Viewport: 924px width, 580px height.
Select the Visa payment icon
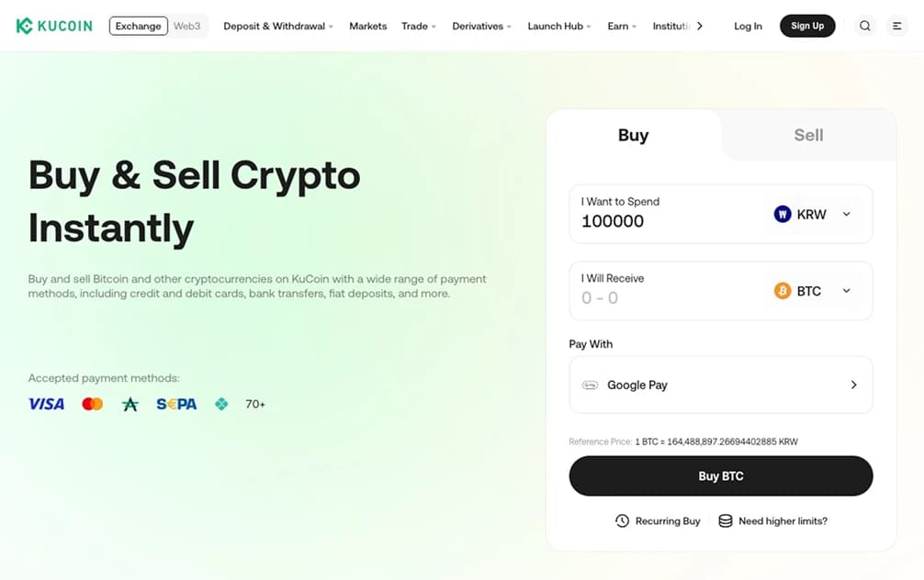46,404
